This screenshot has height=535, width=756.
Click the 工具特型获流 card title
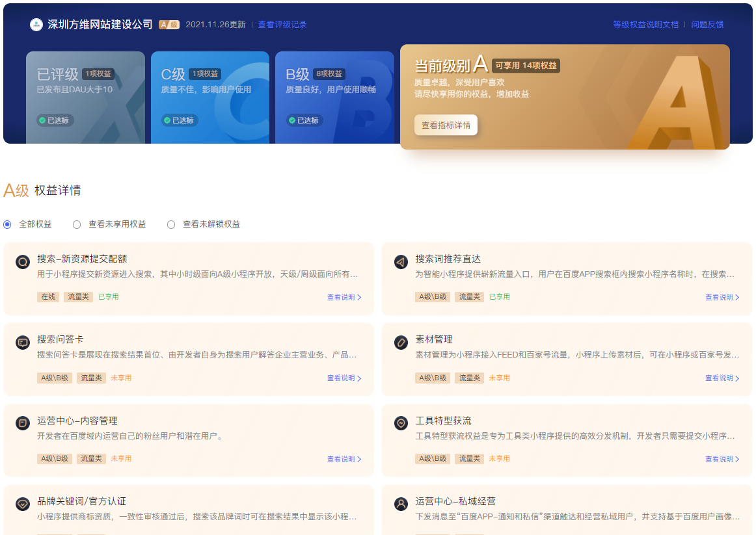click(444, 421)
